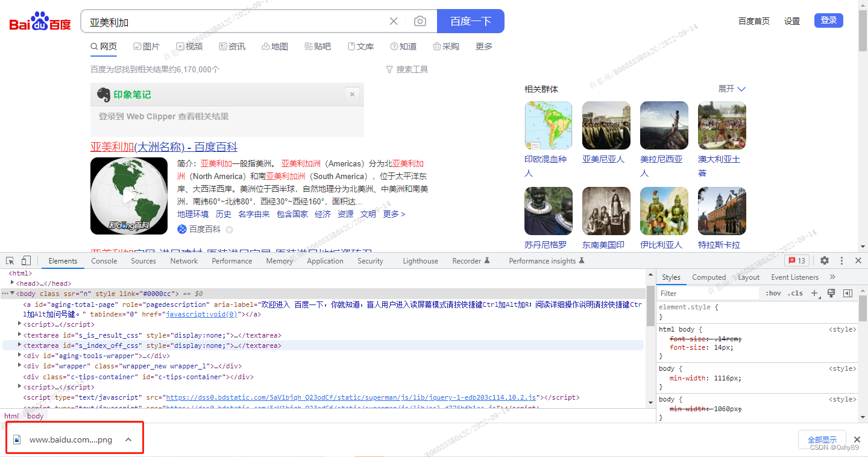Viewport: 868px width, 457px height.
Task: Expand 相关群体 using the 展开 chevron
Action: click(x=741, y=89)
